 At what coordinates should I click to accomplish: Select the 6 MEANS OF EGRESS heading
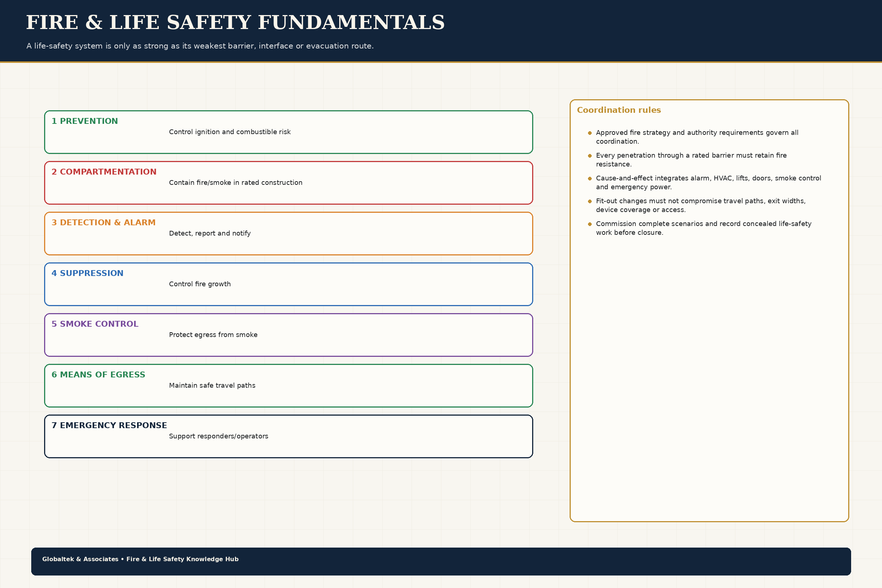[98, 374]
